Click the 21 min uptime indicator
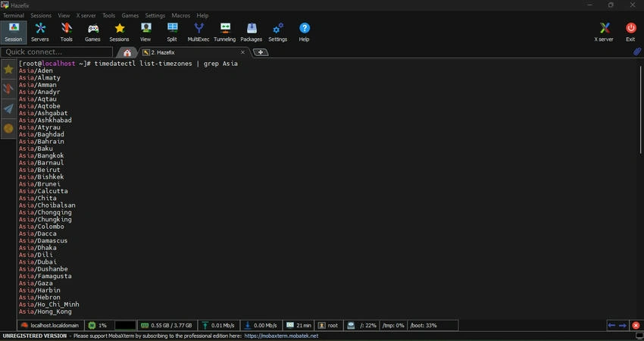 tap(299, 325)
